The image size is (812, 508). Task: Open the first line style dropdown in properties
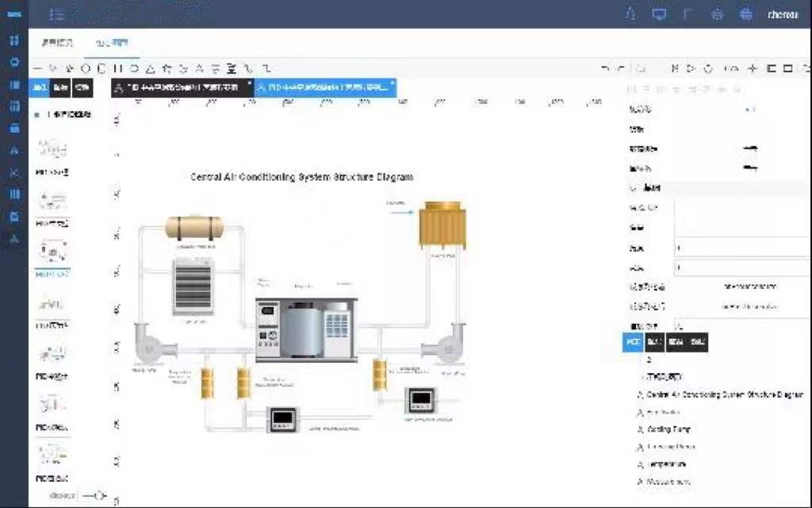pyautogui.click(x=749, y=148)
